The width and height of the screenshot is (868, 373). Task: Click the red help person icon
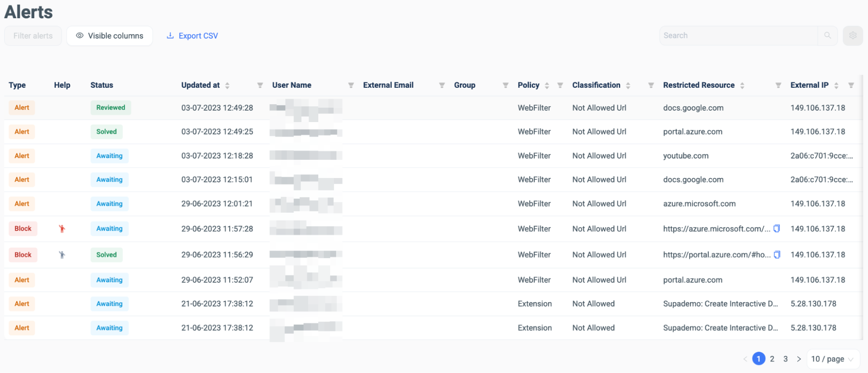pyautogui.click(x=62, y=228)
